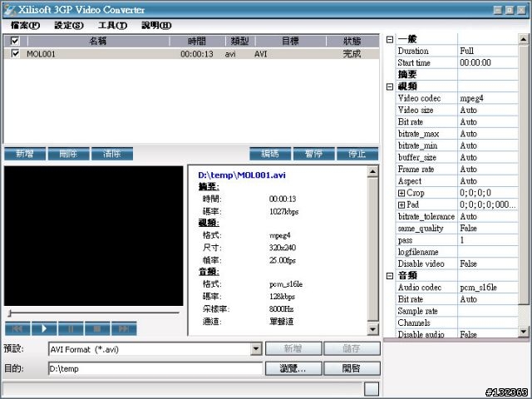Open the 檔案(F) menu
The image size is (532, 399).
25,26
